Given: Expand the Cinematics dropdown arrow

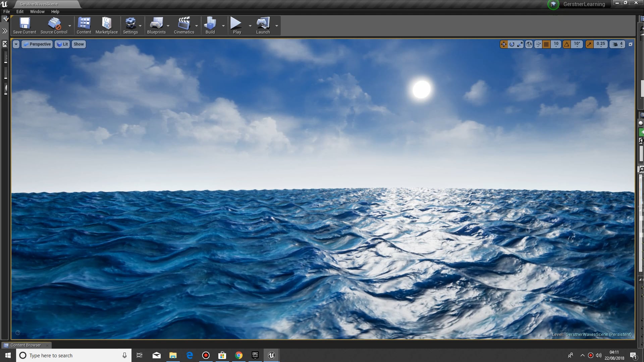Looking at the screenshot, I should [x=197, y=26].
